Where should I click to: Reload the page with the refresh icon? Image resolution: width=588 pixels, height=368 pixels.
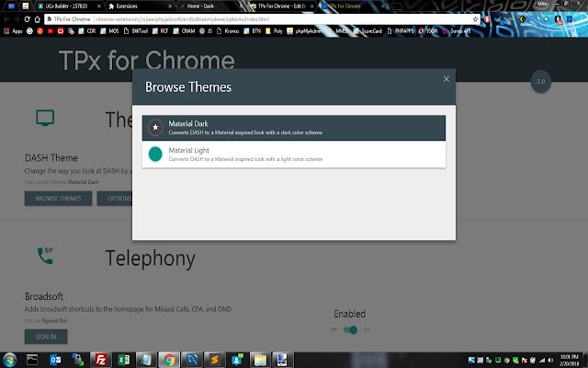27,19
